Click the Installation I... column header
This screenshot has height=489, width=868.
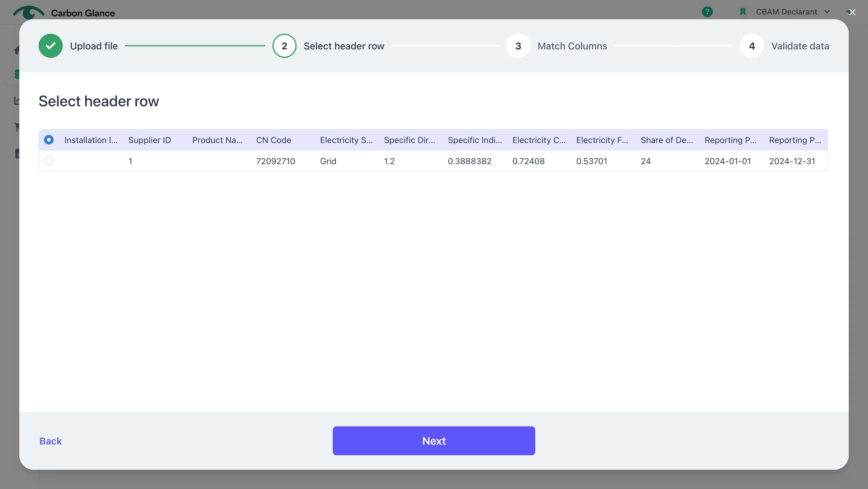pos(91,140)
